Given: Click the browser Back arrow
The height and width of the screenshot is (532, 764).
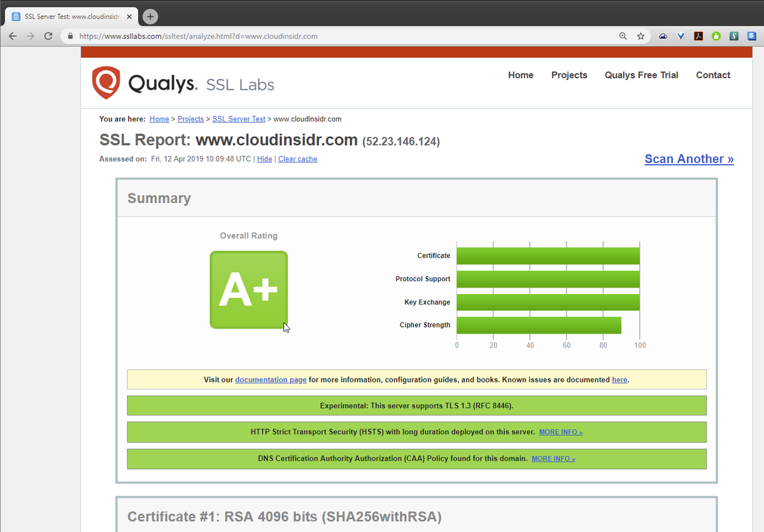Looking at the screenshot, I should coord(13,36).
